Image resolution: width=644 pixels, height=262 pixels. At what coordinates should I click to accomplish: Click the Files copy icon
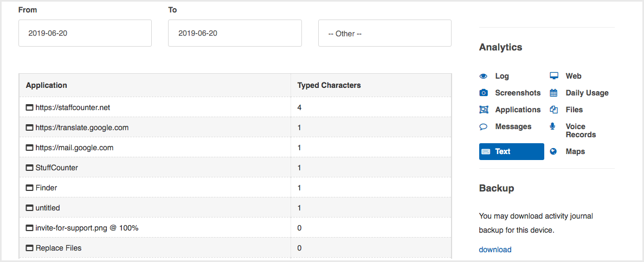[553, 110]
